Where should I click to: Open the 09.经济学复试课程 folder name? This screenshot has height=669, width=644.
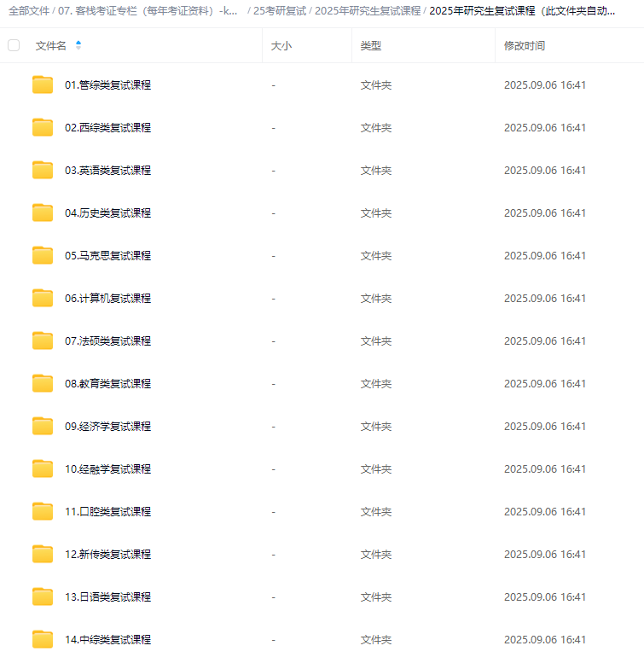tap(107, 427)
